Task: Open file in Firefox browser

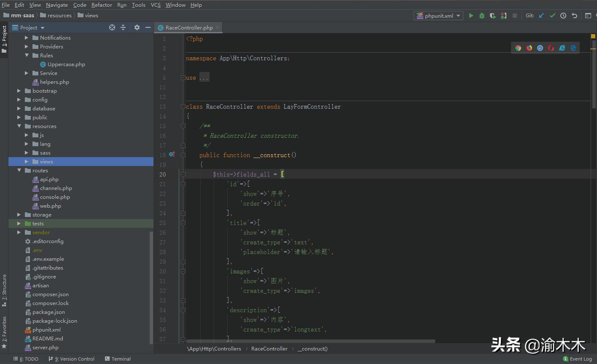Action: [529, 48]
